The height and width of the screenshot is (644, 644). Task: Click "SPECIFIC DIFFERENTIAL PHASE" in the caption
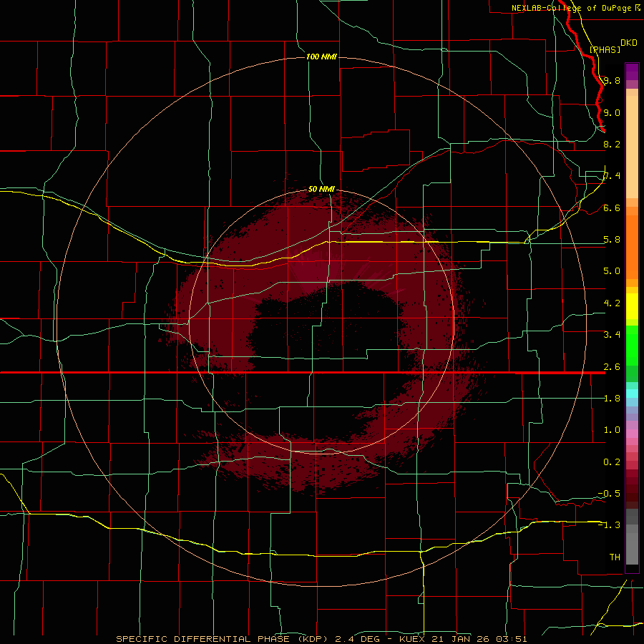(203, 639)
